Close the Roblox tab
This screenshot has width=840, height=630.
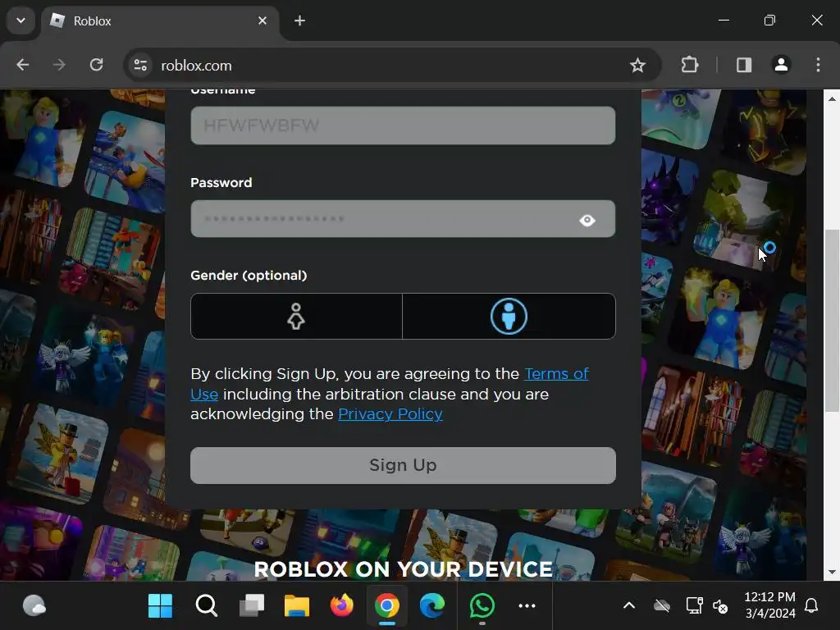pos(262,21)
